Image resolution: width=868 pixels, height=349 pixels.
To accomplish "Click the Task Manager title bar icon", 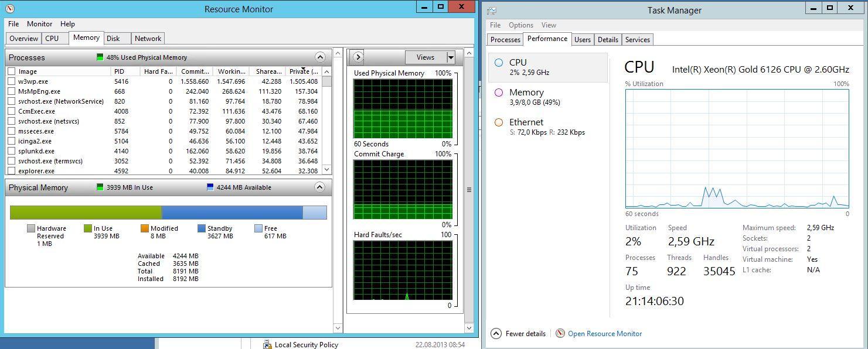I will coord(491,10).
